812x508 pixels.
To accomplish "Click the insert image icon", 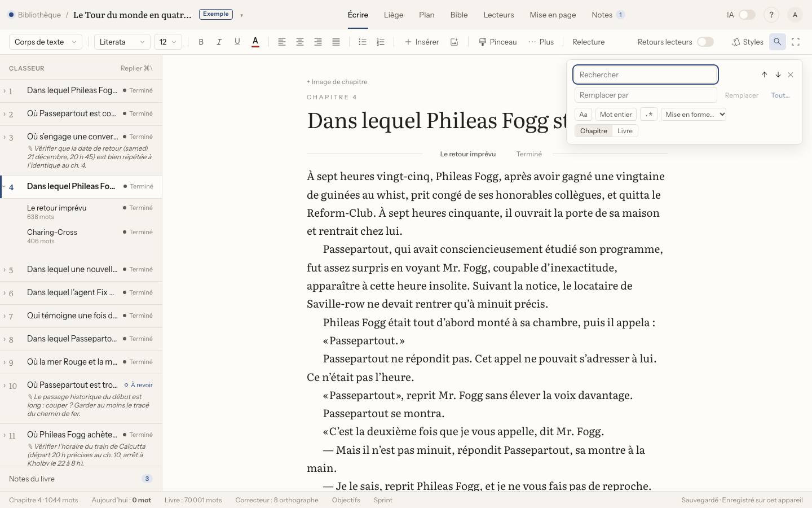I will click(454, 42).
